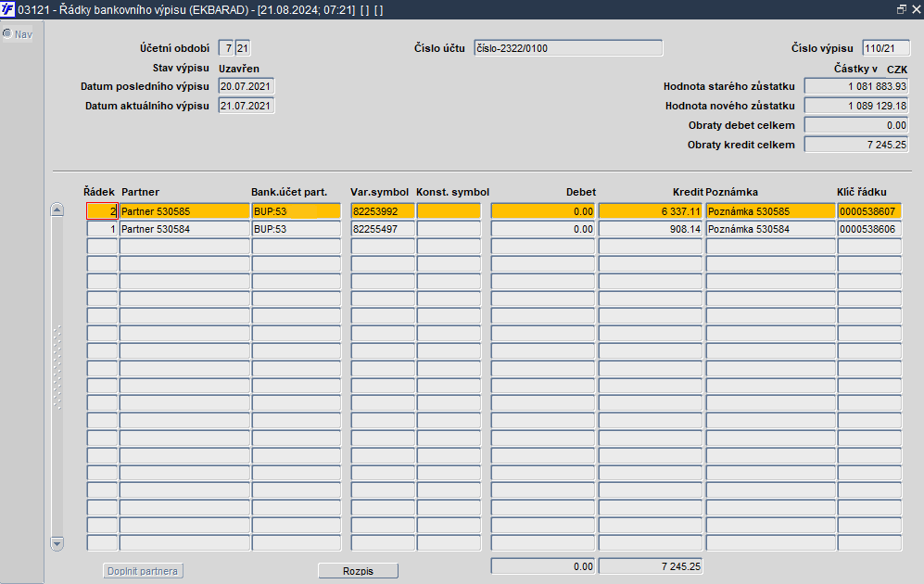Click the Doplnit partnera button

pyautogui.click(x=143, y=571)
